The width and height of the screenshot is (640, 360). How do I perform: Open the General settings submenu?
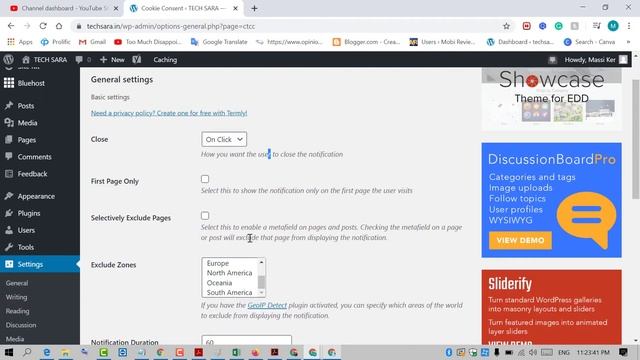pyautogui.click(x=17, y=283)
